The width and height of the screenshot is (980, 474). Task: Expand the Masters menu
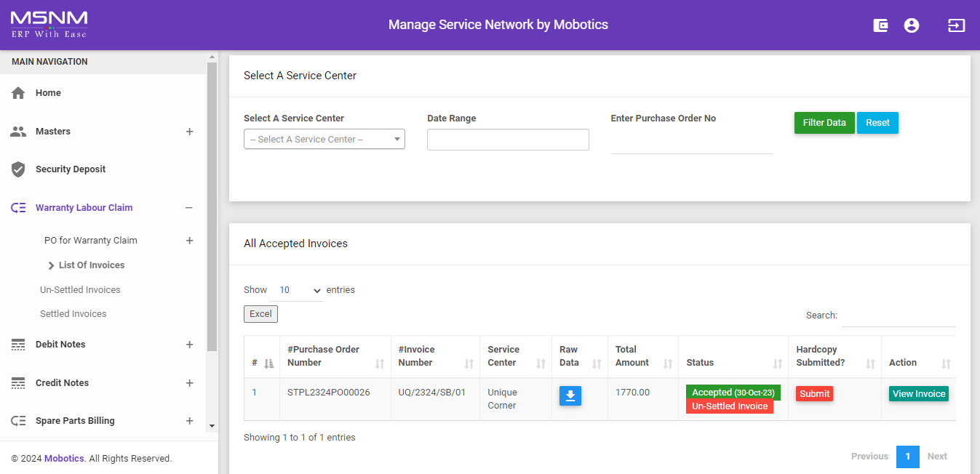click(189, 132)
